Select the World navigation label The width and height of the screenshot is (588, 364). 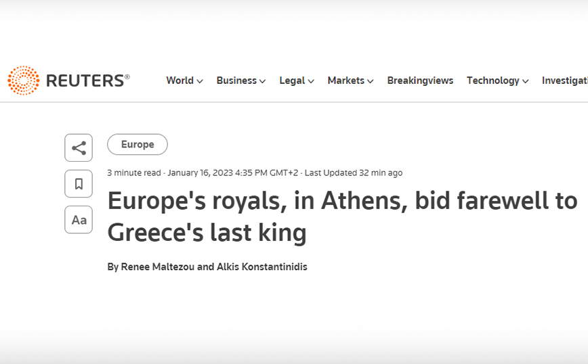[180, 81]
